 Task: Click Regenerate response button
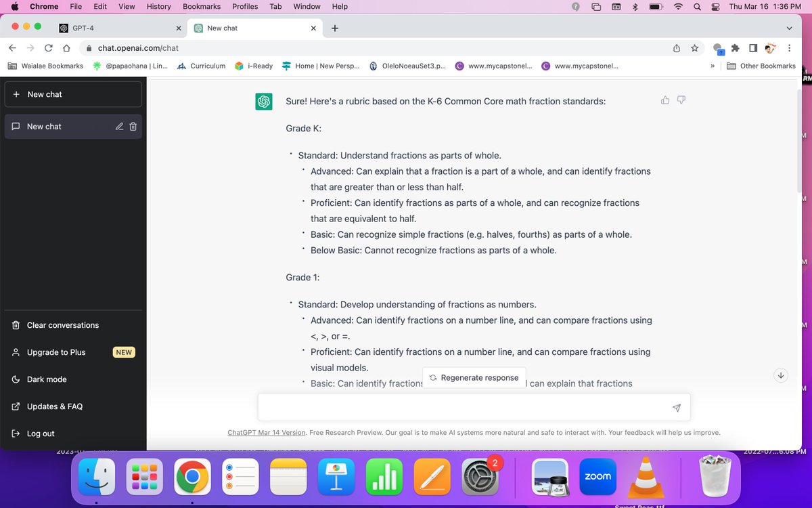[x=474, y=378]
